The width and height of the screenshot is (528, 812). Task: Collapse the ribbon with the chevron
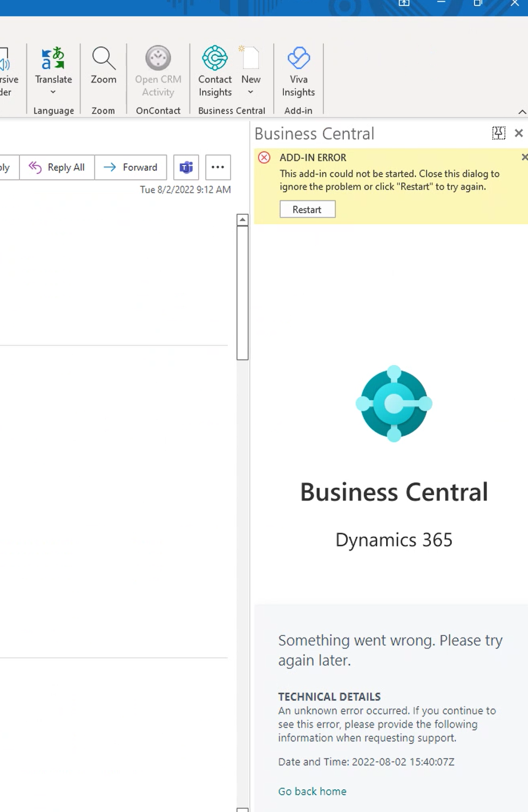[x=522, y=112]
